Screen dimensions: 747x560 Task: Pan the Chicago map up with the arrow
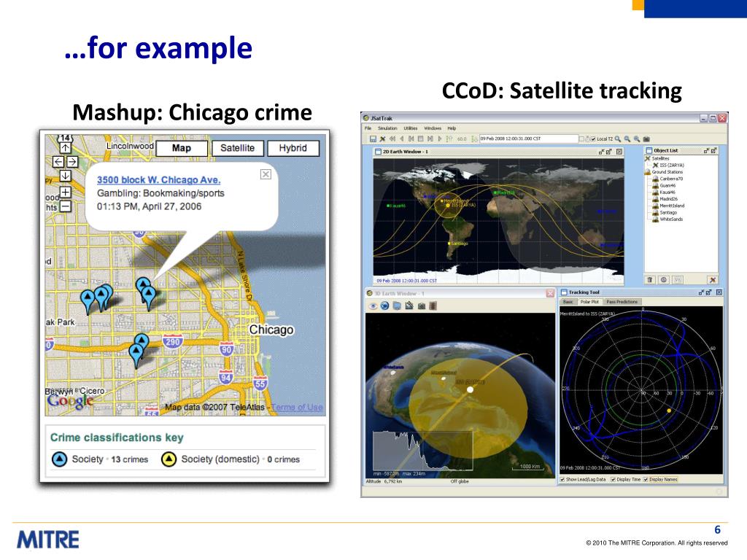point(65,148)
